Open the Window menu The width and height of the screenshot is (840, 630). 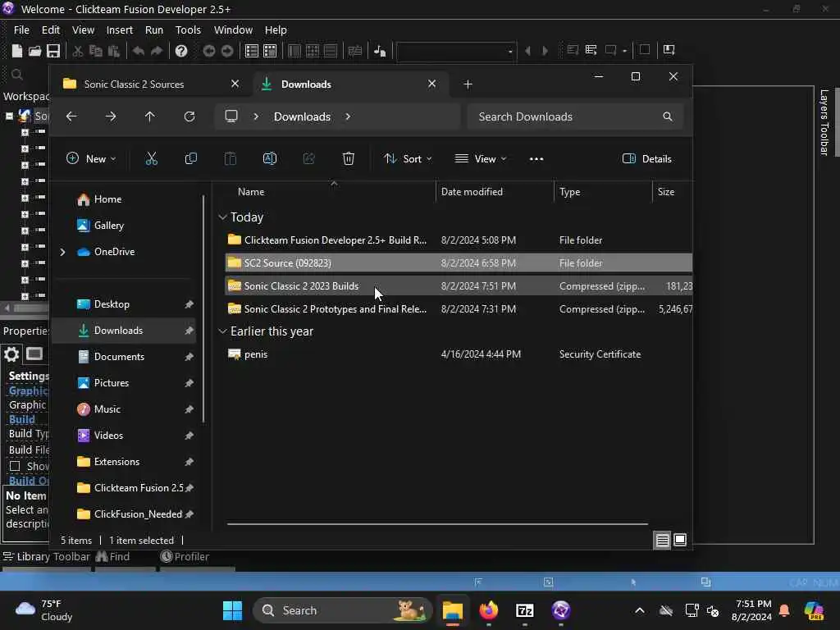233,30
